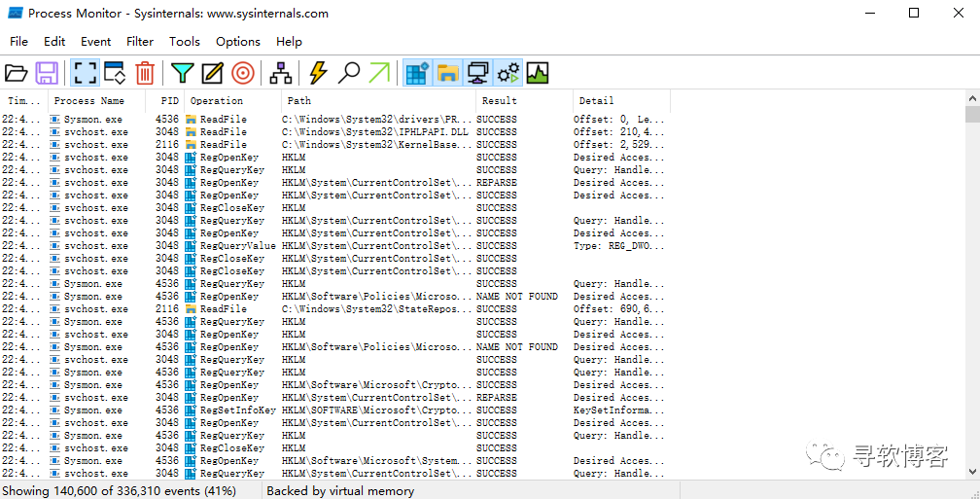
Task: Click the Offset: 690,6... detail cell
Action: (620, 309)
